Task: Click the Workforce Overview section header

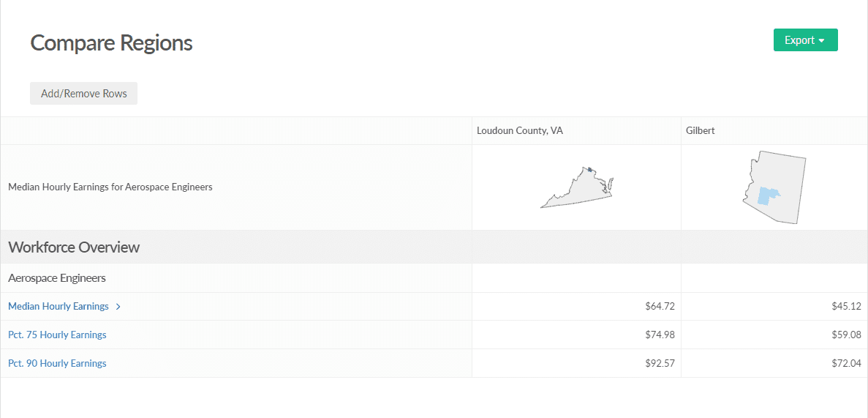Action: pos(74,247)
